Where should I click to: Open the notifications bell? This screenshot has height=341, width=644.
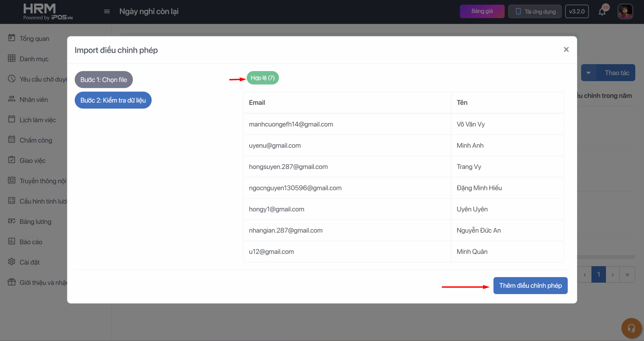[x=602, y=12]
